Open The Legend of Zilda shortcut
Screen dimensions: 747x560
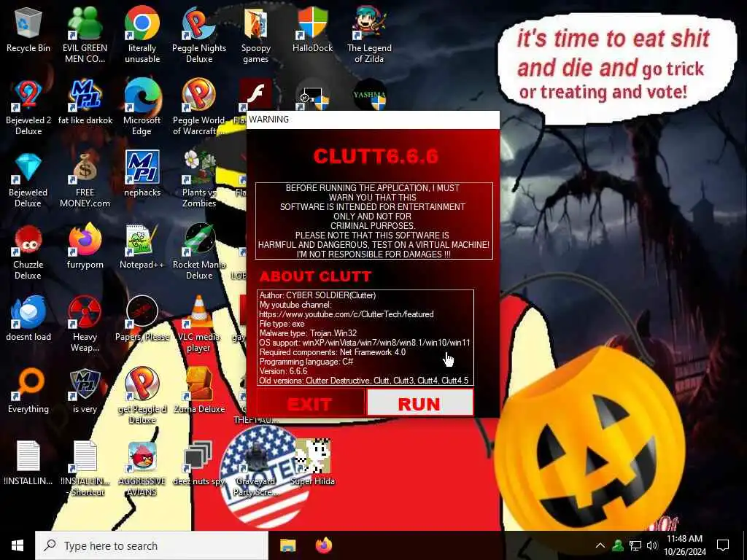coord(369,35)
